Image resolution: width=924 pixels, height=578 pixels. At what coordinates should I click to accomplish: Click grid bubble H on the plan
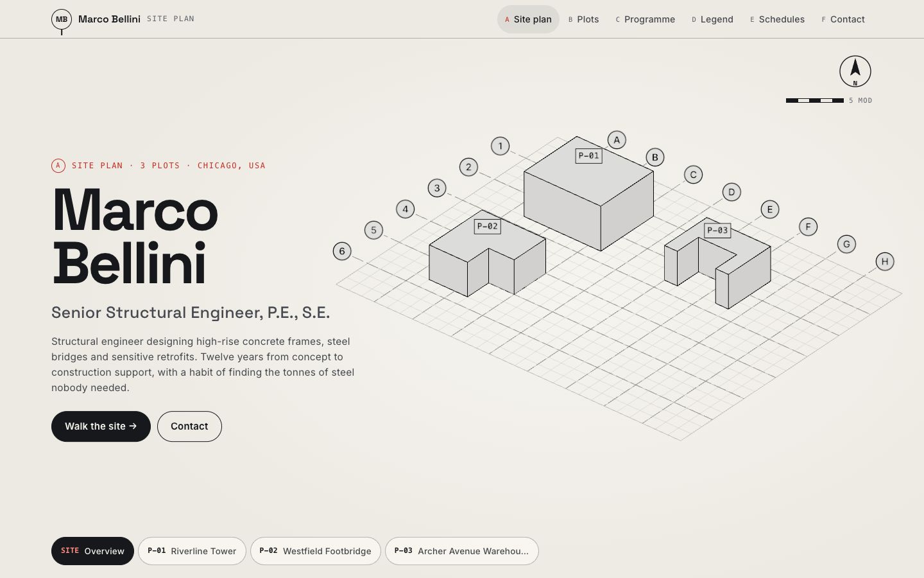coord(885,261)
